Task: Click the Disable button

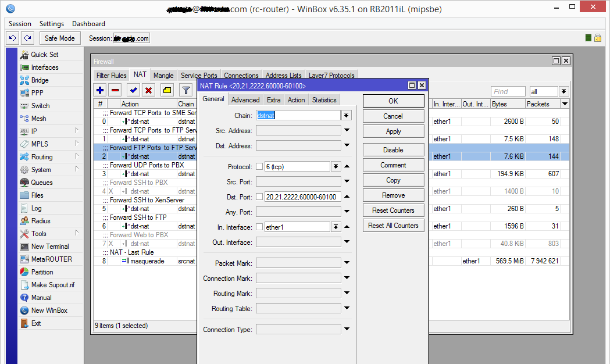Action: [x=393, y=150]
